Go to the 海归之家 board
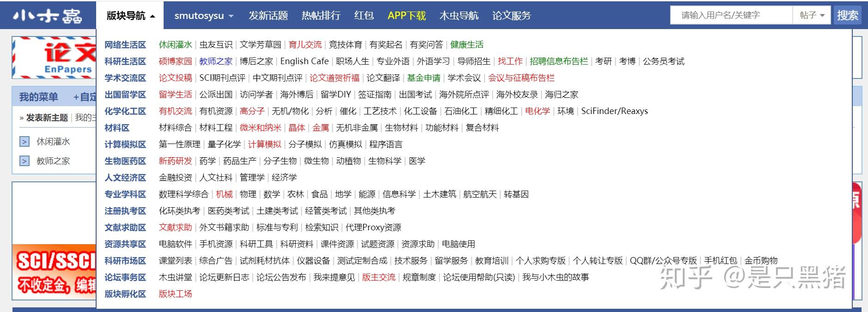 pos(562,95)
